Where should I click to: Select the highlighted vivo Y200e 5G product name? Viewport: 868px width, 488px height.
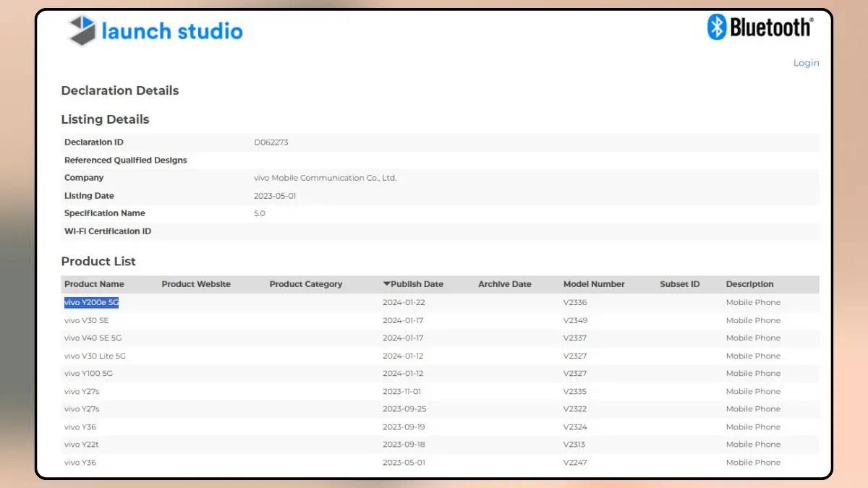pos(91,302)
